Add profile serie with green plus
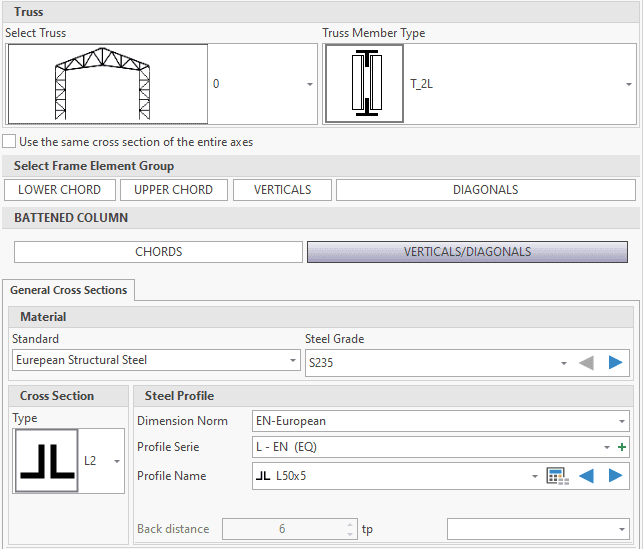The image size is (643, 549). pyautogui.click(x=623, y=448)
